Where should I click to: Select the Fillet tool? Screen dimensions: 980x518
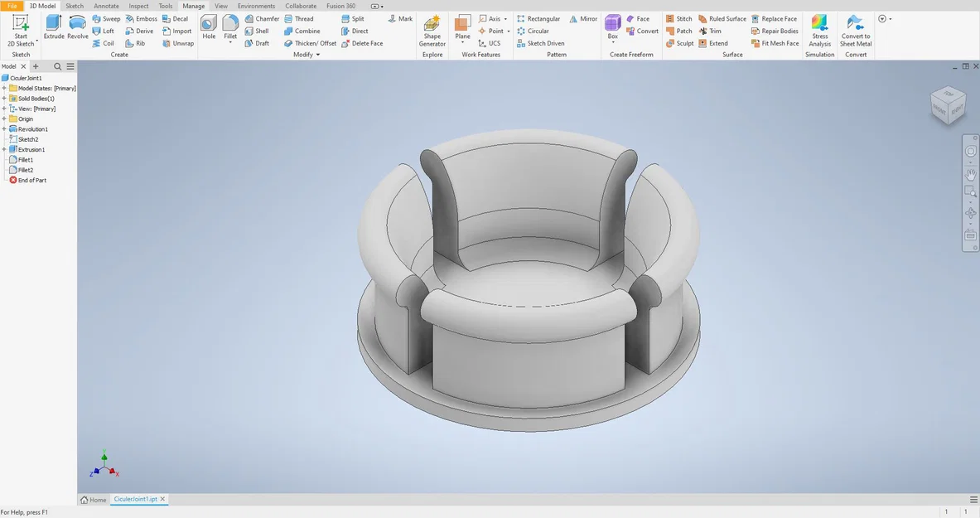click(x=230, y=25)
